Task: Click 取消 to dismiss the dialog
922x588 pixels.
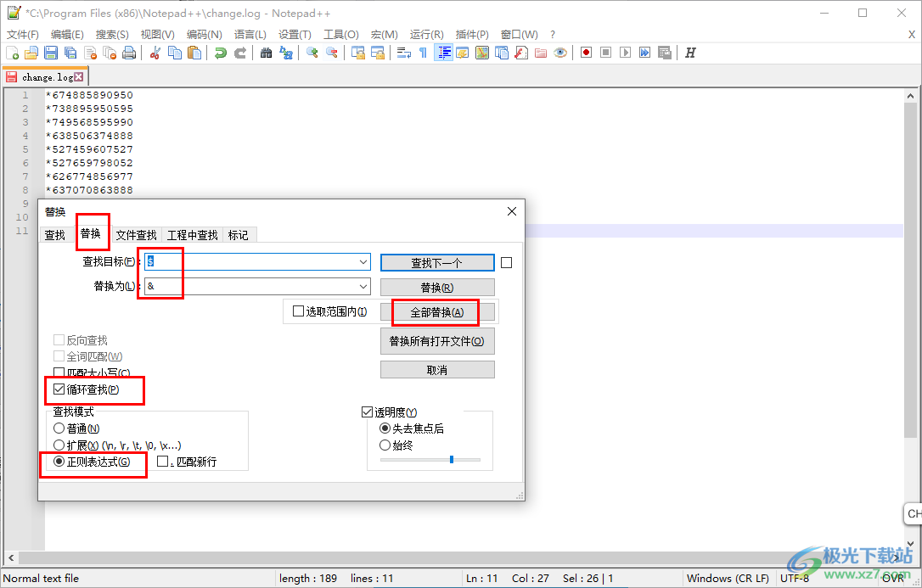Action: click(437, 370)
